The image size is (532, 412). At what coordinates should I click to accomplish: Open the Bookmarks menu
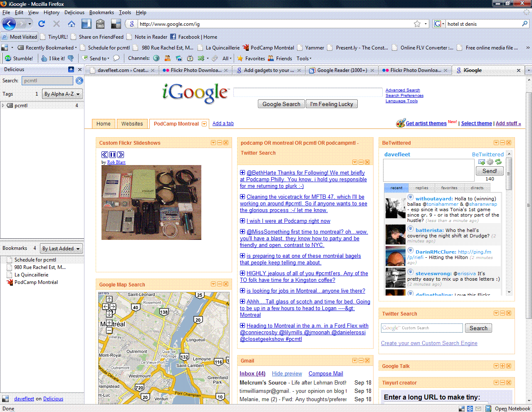click(x=101, y=12)
